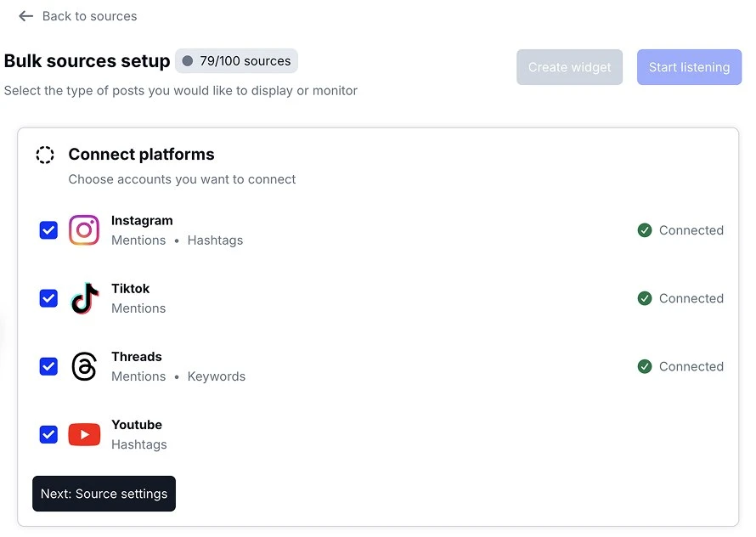
Task: Click the 79/100 sources badge
Action: pyautogui.click(x=236, y=61)
